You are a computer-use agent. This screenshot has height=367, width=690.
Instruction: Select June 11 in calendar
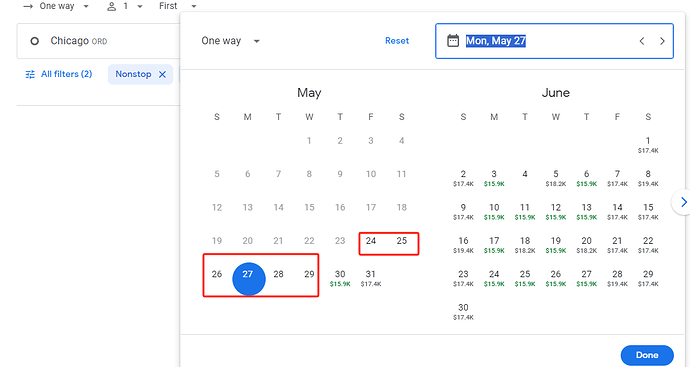pyautogui.click(x=525, y=211)
